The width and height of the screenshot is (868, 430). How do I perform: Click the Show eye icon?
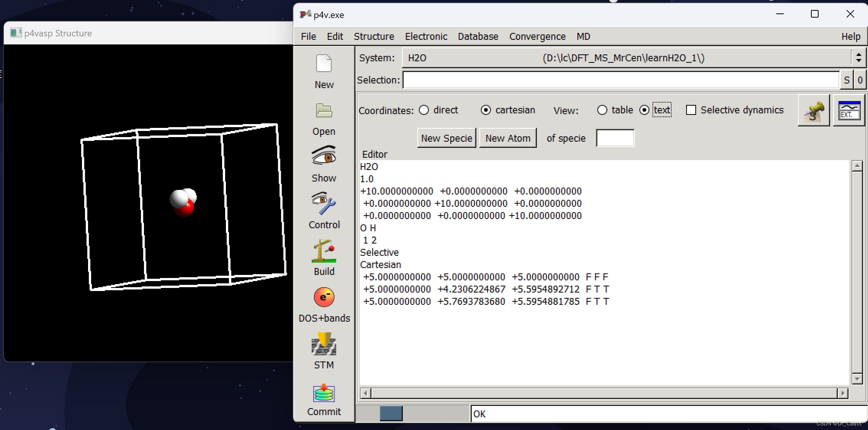click(324, 156)
